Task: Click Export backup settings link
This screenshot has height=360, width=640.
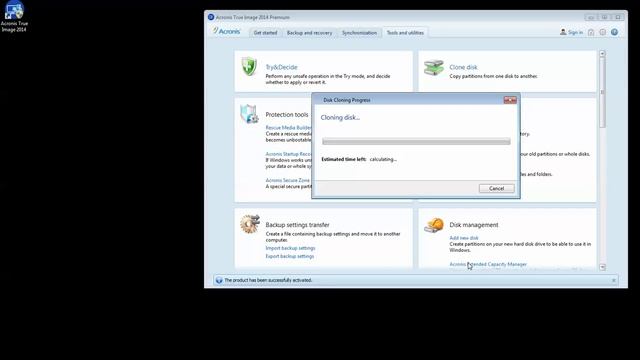Action: (290, 256)
